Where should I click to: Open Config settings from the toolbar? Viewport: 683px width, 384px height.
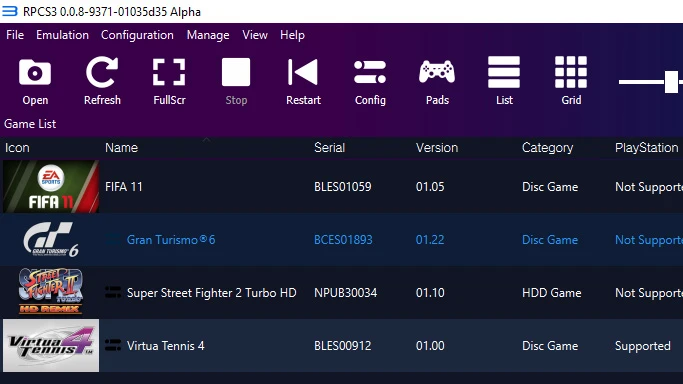(x=370, y=72)
